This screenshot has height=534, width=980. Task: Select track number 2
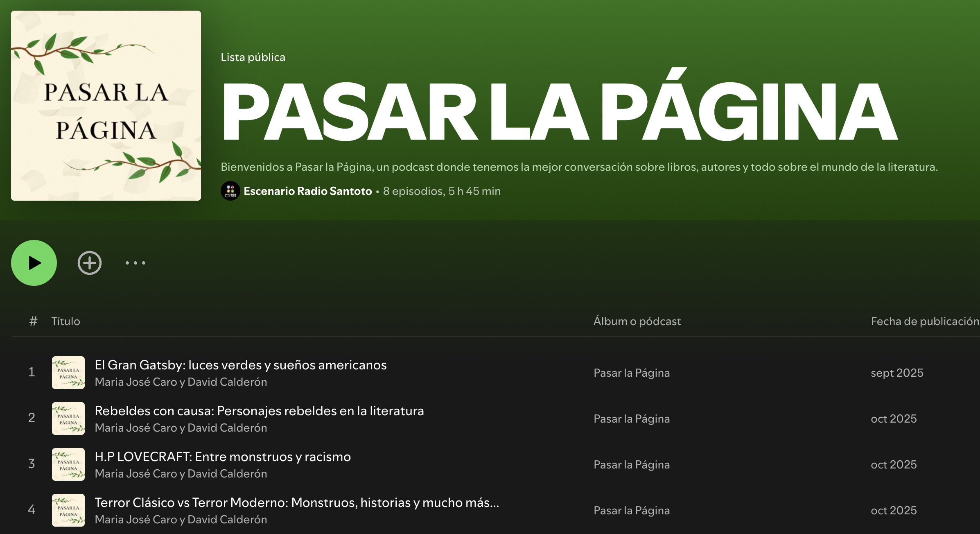coord(32,418)
